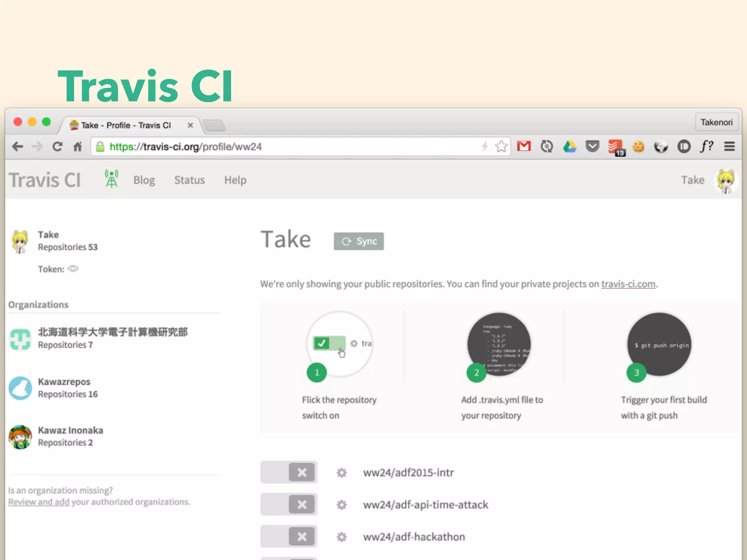This screenshot has height=560, width=747.
Task: Toggle the switch for ww24/adf-hackathon
Action: (x=289, y=536)
